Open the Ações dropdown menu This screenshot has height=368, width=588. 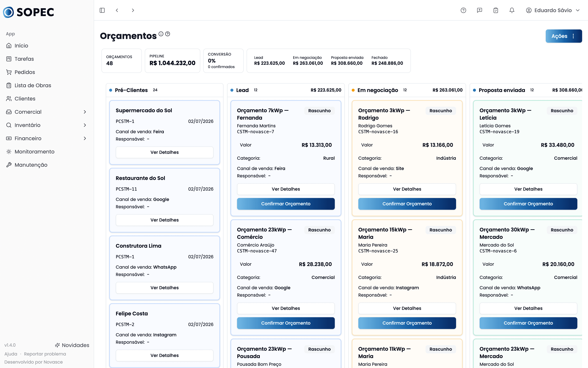pyautogui.click(x=564, y=36)
